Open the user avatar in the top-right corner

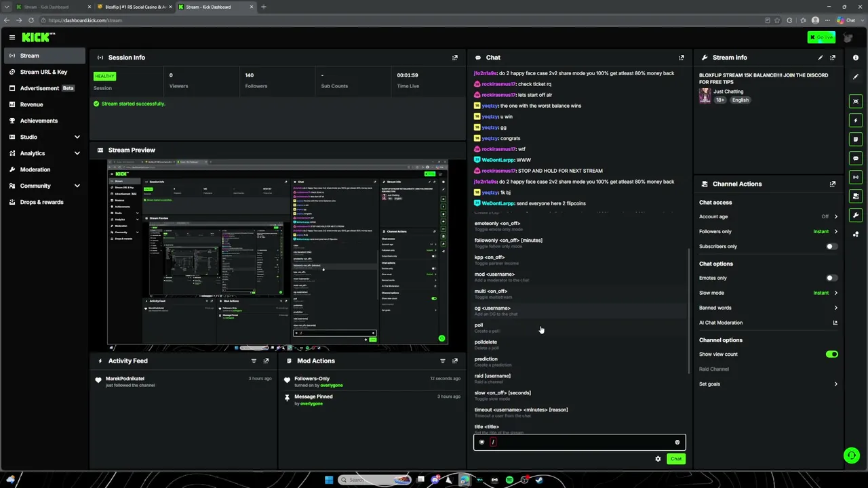point(848,38)
